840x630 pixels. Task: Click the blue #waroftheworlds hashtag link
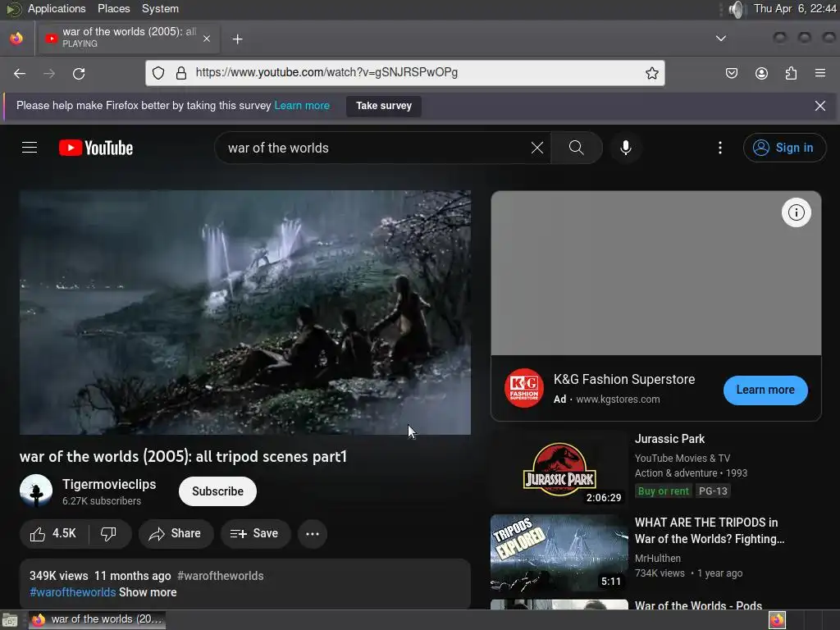coord(73,592)
